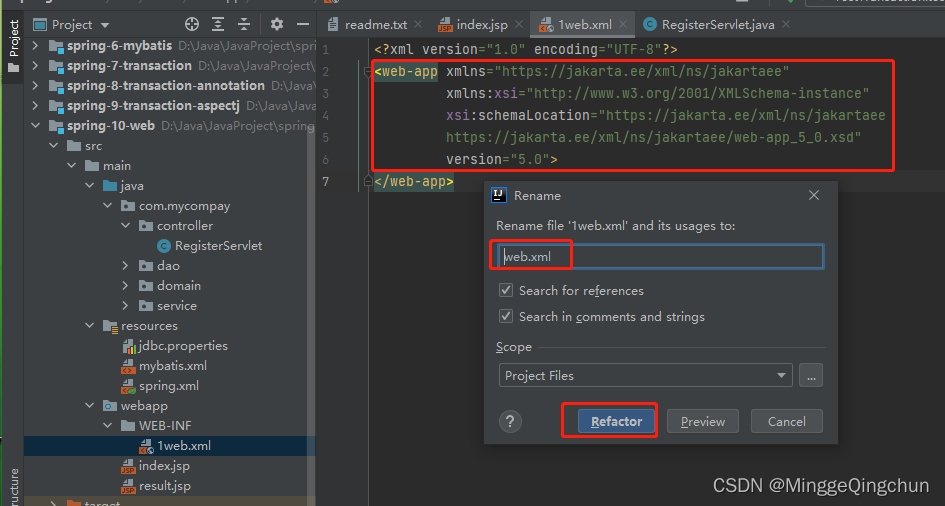945x506 pixels.
Task: Collapse the spring-10-web module
Action: (37, 126)
